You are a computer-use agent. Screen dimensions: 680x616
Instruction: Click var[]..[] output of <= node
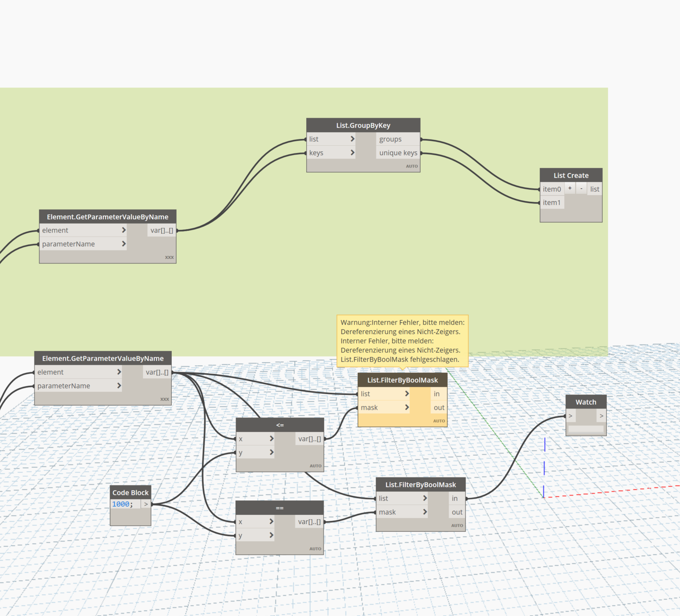(310, 439)
